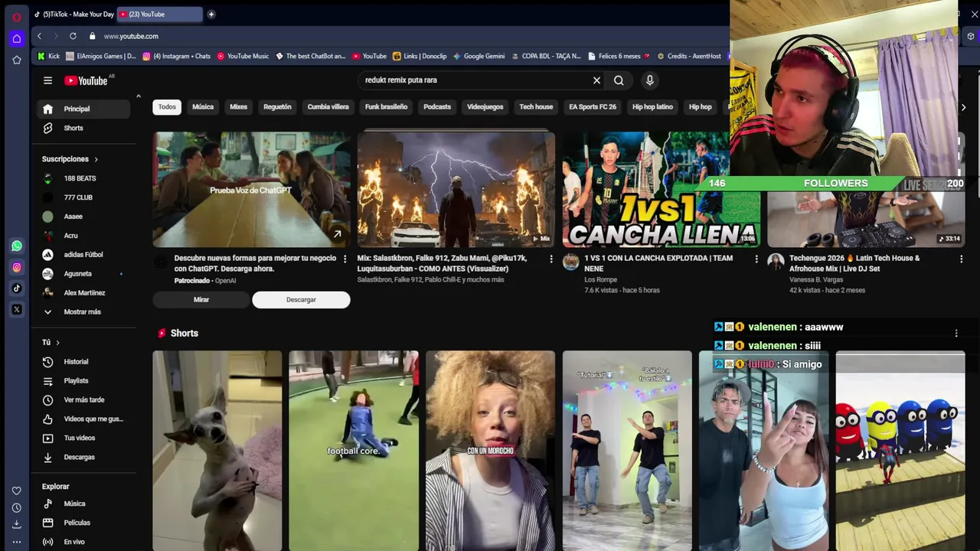Open Los Rompe channel avatar

click(571, 262)
